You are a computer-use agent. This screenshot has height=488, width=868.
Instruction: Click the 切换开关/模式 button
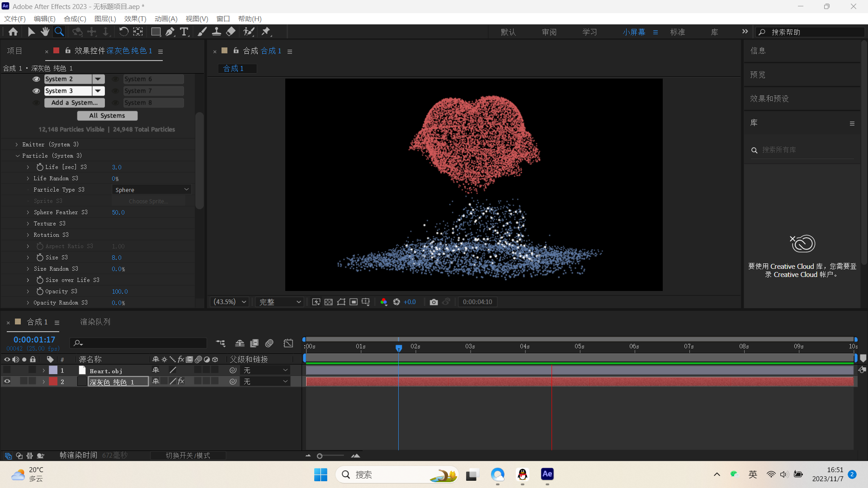pos(188,455)
